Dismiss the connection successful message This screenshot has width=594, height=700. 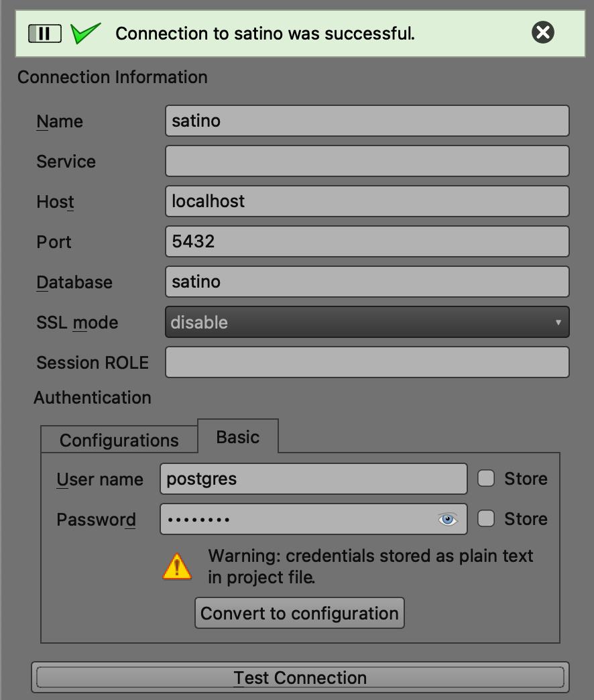click(x=542, y=33)
